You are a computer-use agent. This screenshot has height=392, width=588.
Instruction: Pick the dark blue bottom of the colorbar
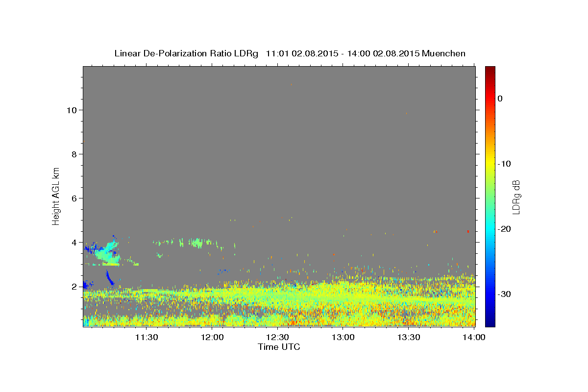click(490, 323)
